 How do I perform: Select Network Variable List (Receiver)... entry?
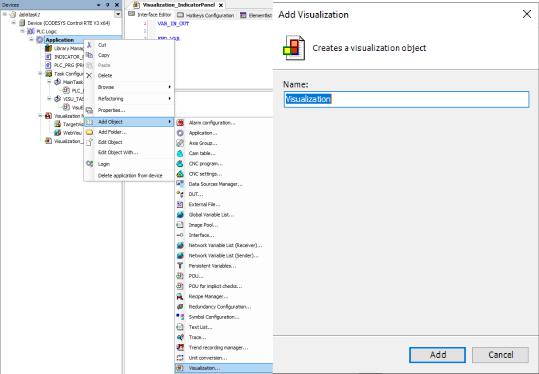click(x=224, y=245)
